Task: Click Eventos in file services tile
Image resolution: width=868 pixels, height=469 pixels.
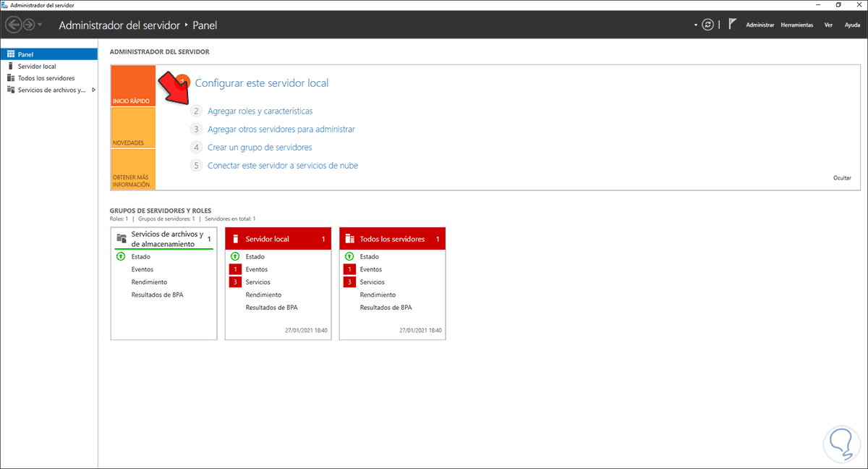Action: [x=142, y=269]
